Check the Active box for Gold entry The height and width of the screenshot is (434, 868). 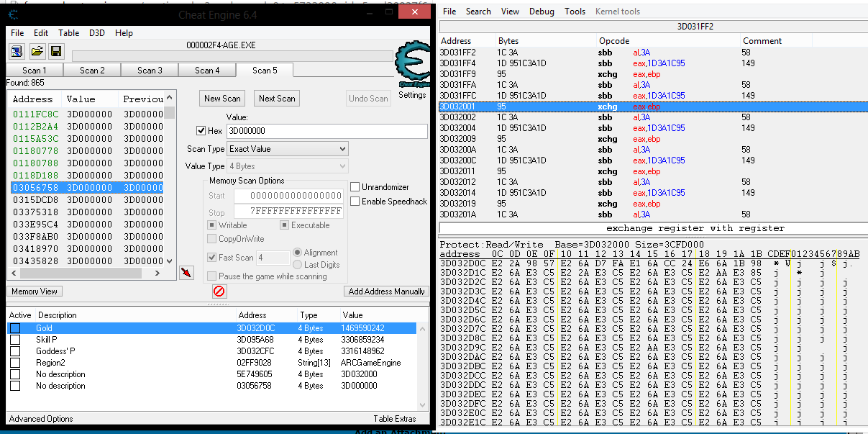[x=15, y=328]
